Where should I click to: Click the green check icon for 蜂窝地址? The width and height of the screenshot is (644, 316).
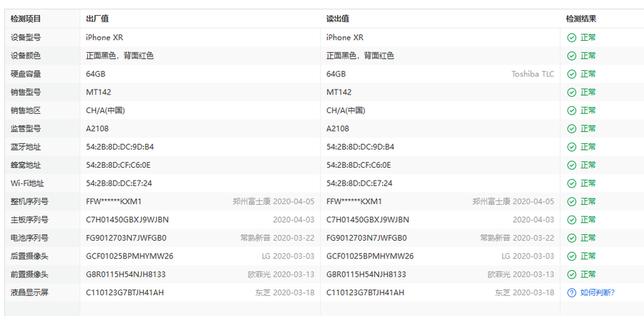pyautogui.click(x=572, y=165)
